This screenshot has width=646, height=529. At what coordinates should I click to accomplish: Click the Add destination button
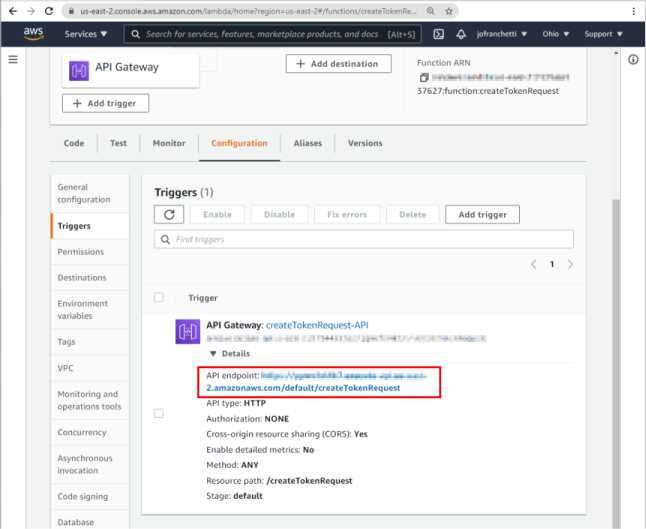339,64
